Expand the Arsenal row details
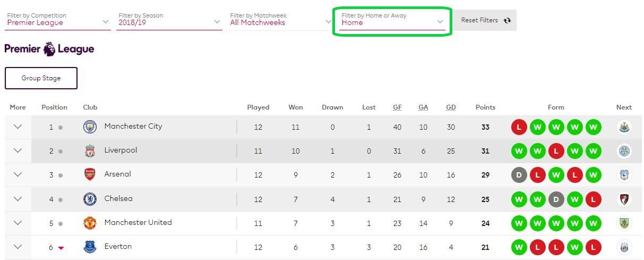The height and width of the screenshot is (260, 644). [x=18, y=175]
